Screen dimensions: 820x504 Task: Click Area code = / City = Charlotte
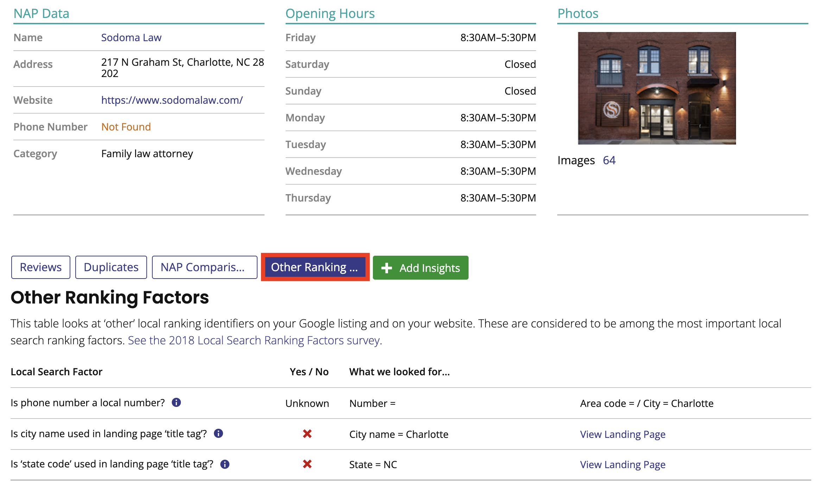(x=647, y=403)
